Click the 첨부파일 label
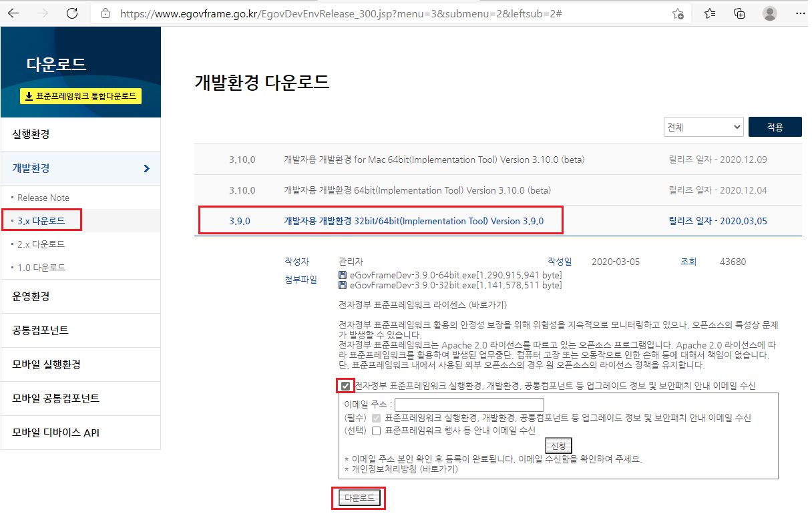The height and width of the screenshot is (514, 812). [301, 280]
